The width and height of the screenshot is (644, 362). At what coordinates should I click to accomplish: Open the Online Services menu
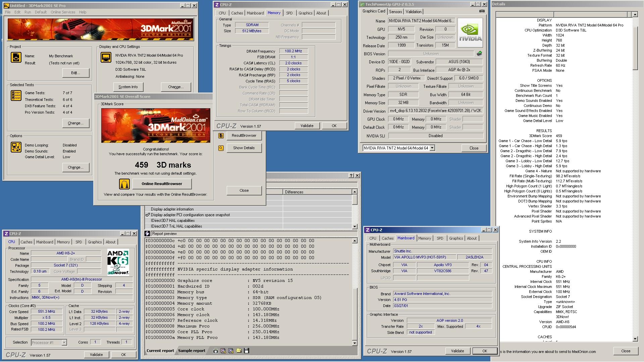[63, 12]
